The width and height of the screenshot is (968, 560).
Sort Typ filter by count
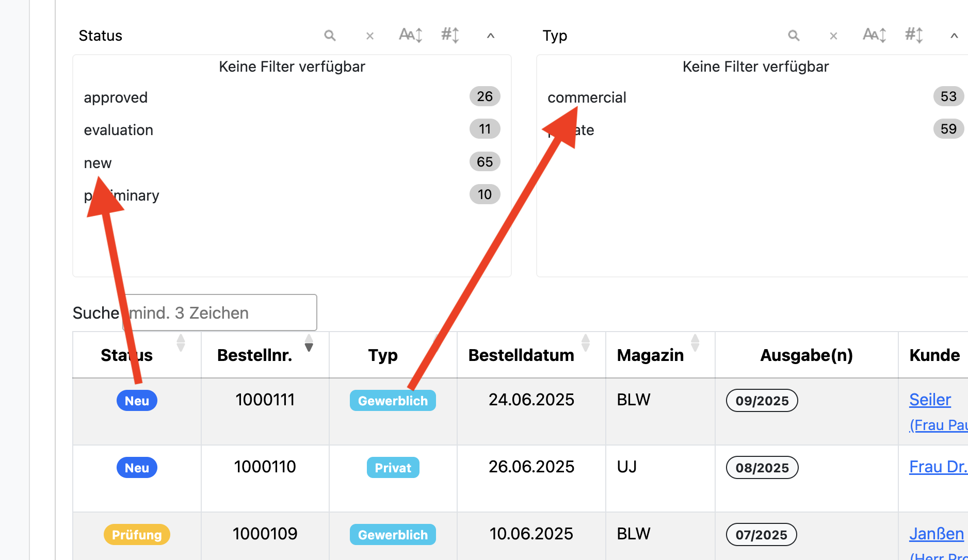(914, 35)
